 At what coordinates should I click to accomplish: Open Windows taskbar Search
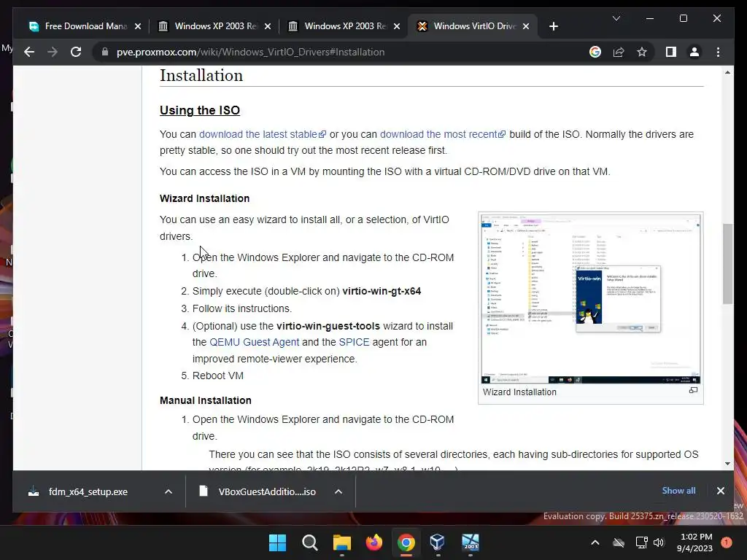(x=309, y=542)
